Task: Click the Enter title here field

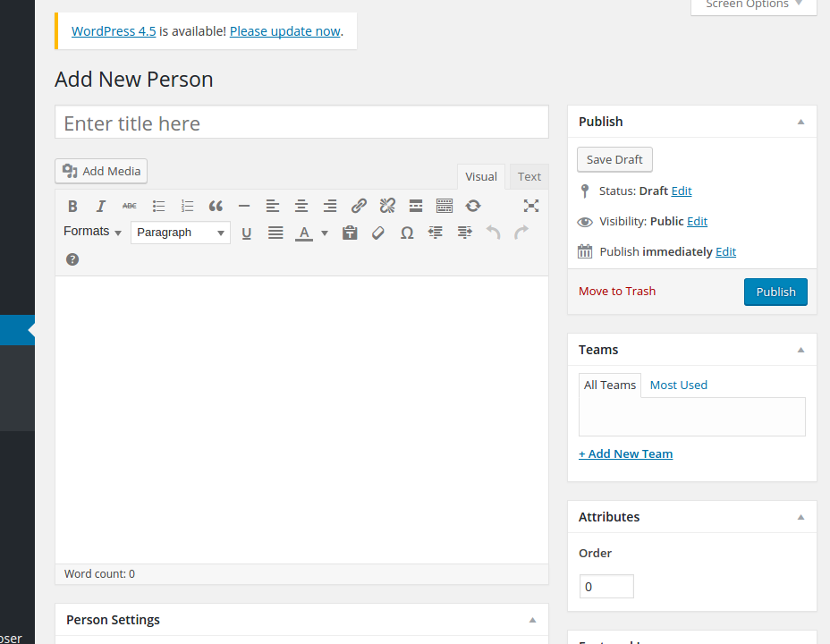Action: (x=301, y=123)
